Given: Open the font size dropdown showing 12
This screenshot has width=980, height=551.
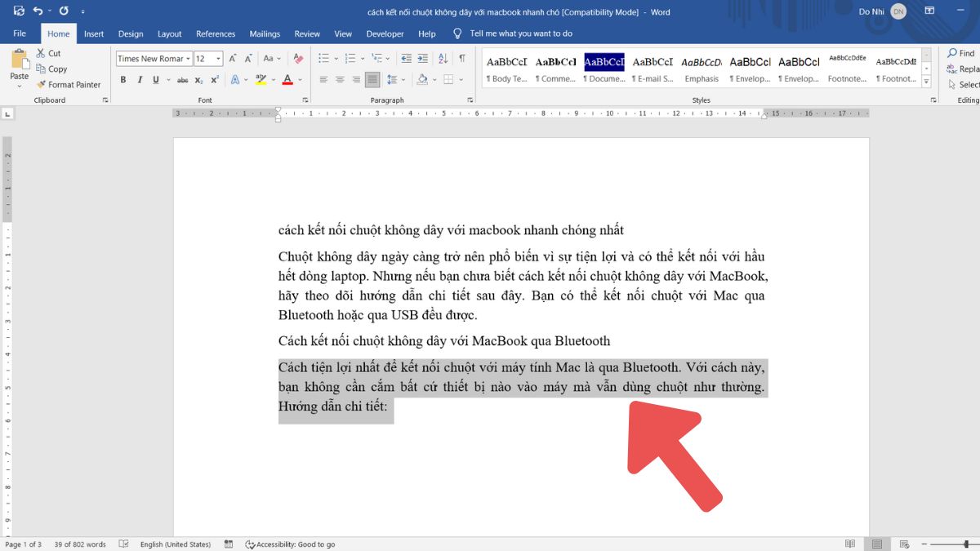Looking at the screenshot, I should [218, 59].
